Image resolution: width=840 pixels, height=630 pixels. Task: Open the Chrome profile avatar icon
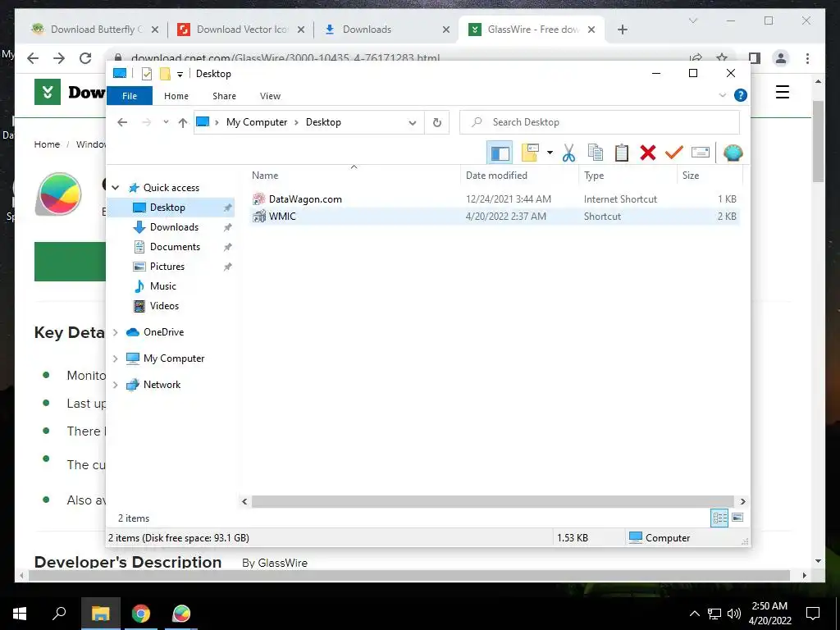pyautogui.click(x=781, y=58)
